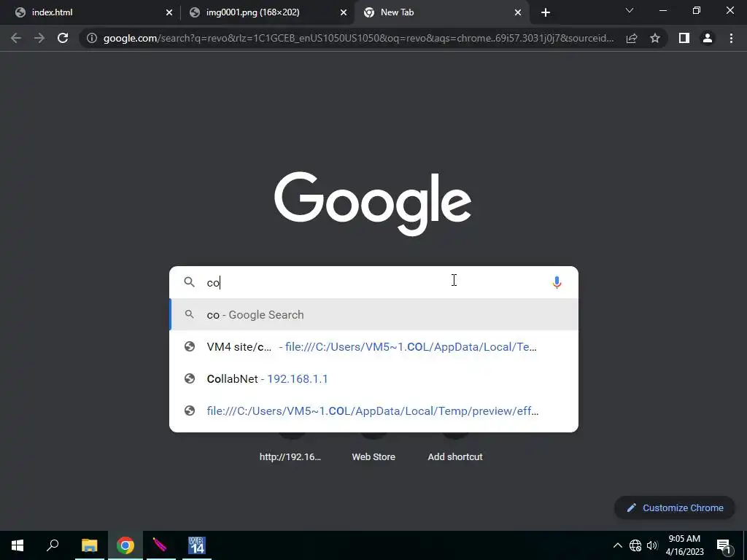Click the Google search box containing 'co'
Screen dimensions: 747x560
click(x=374, y=282)
